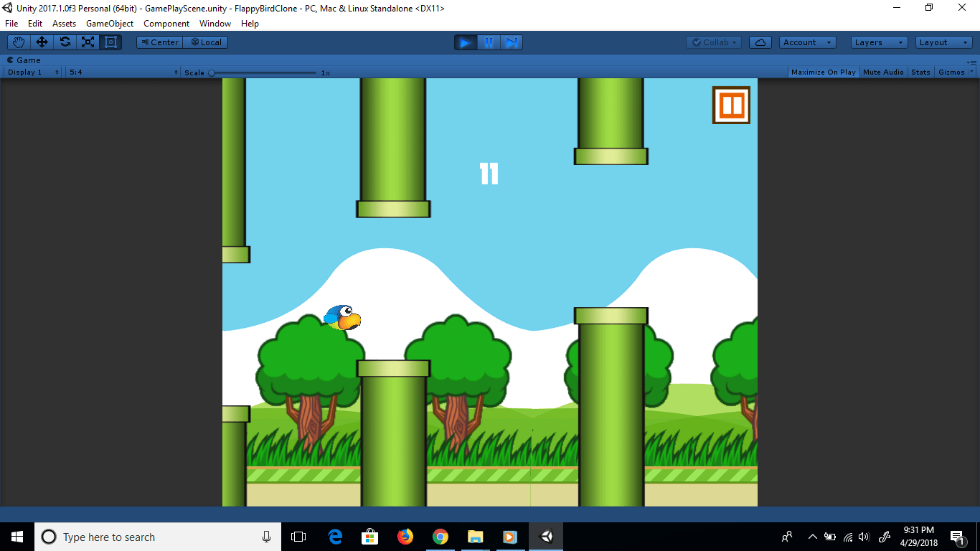This screenshot has height=551, width=980.
Task: Open File Explorer from taskbar
Action: tap(475, 537)
